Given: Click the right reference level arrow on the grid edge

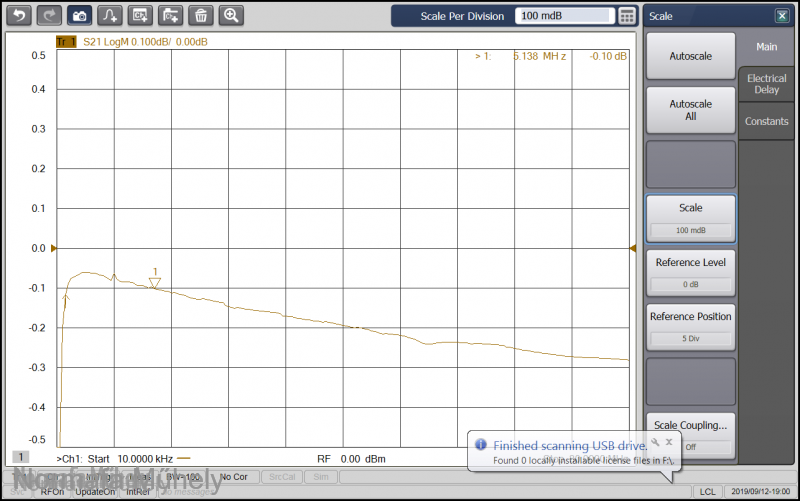Looking at the screenshot, I should [x=633, y=248].
